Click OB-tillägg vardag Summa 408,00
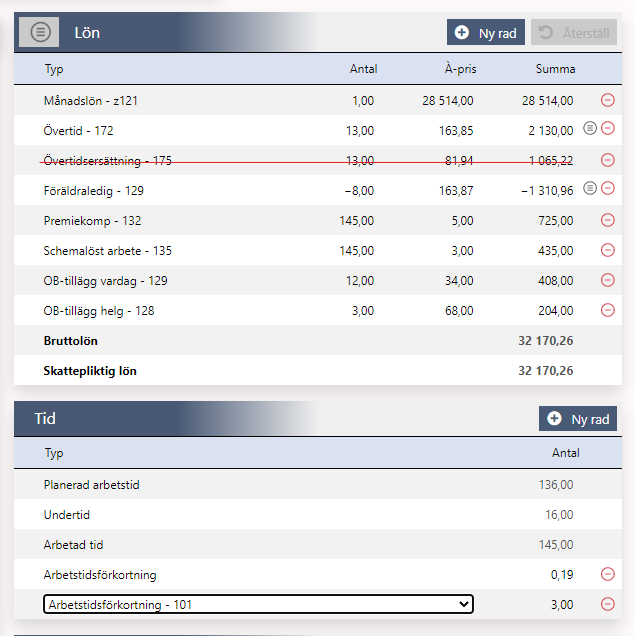The height and width of the screenshot is (636, 635). [x=556, y=281]
